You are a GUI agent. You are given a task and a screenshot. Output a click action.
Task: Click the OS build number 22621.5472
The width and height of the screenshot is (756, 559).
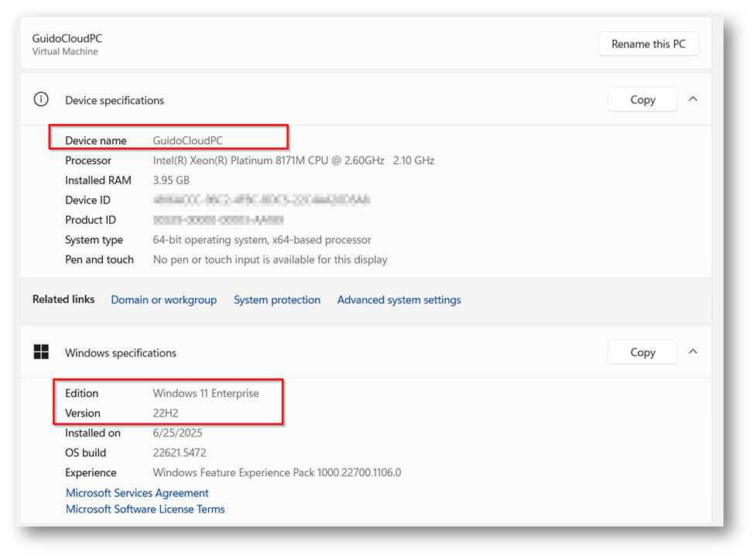180,453
